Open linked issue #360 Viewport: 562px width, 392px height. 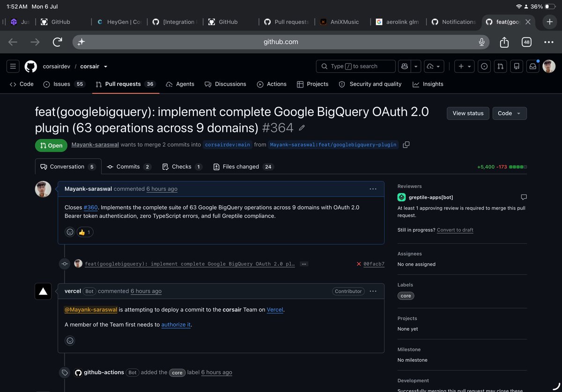point(91,207)
